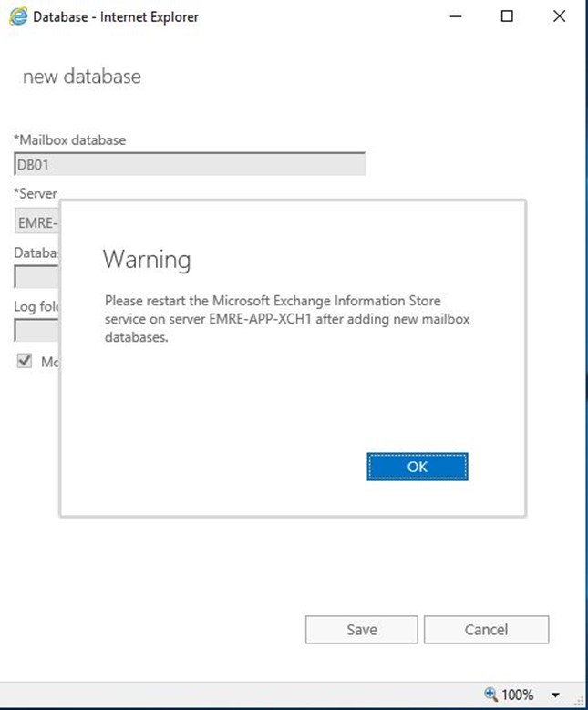Click the '*Server' label

pos(36,193)
